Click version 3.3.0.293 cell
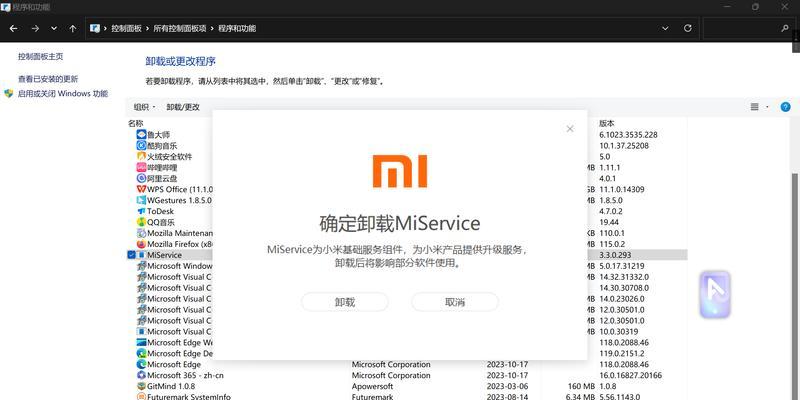 pyautogui.click(x=615, y=255)
